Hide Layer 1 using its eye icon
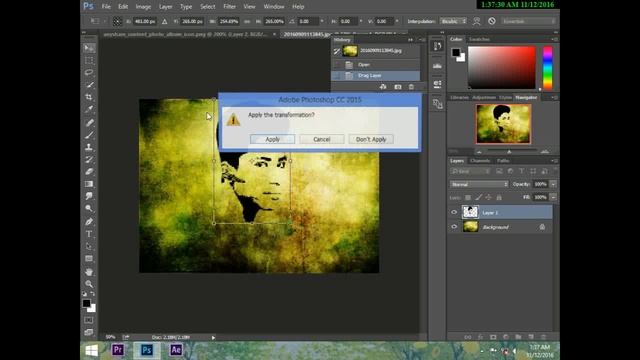Viewport: 640px width, 360px height. (454, 212)
